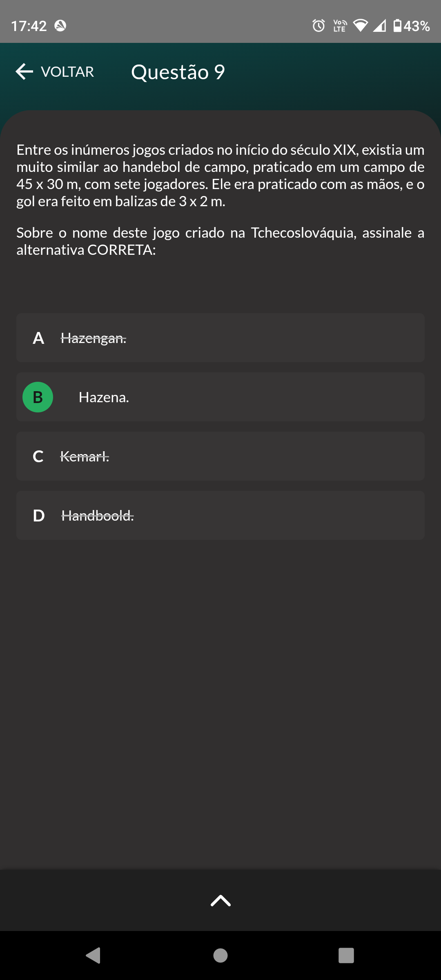
Task: Tap the VoLTE status indicator
Action: [340, 26]
